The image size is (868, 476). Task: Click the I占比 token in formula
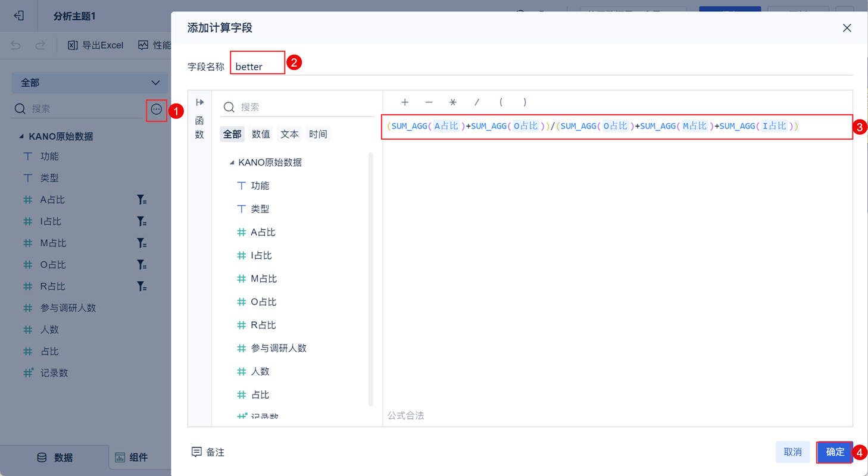(x=774, y=126)
